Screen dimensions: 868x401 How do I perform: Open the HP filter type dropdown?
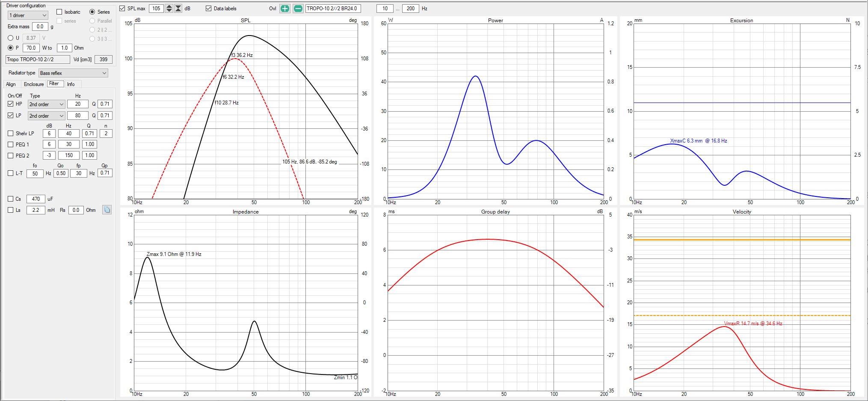[46, 104]
